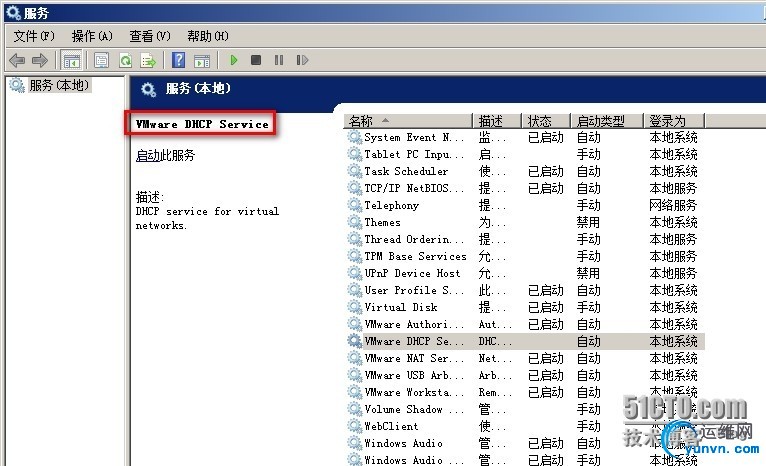Click the gear icon beside Task Scheduler
Screen dimensions: 766x466
click(x=354, y=171)
